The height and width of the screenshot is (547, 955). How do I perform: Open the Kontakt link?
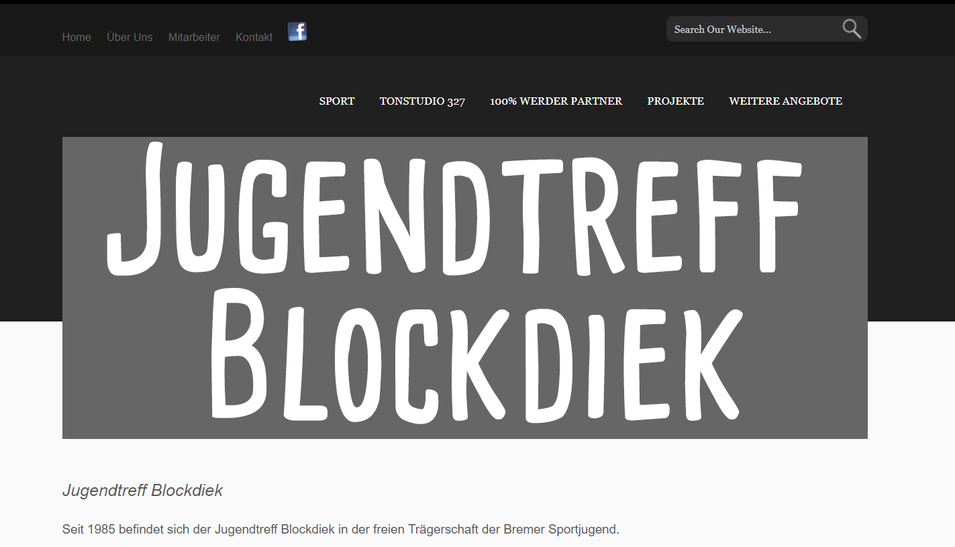click(x=254, y=37)
